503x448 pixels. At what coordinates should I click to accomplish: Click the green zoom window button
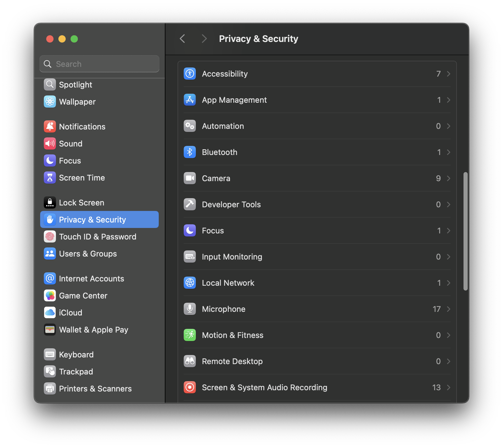tap(74, 39)
